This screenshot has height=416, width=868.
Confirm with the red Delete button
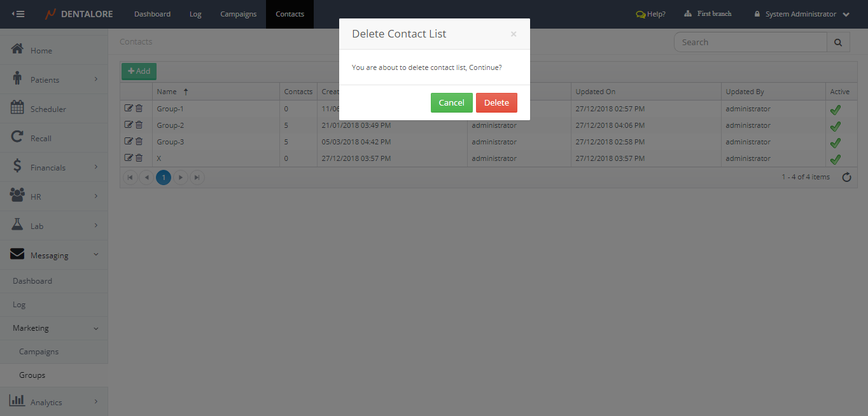(x=496, y=102)
